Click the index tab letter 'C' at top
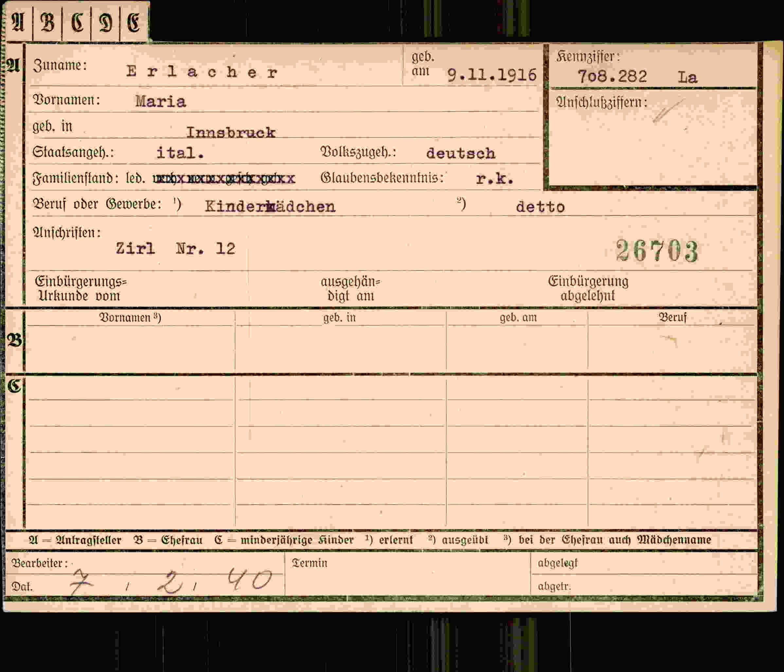The width and height of the screenshot is (784, 672). tap(77, 22)
